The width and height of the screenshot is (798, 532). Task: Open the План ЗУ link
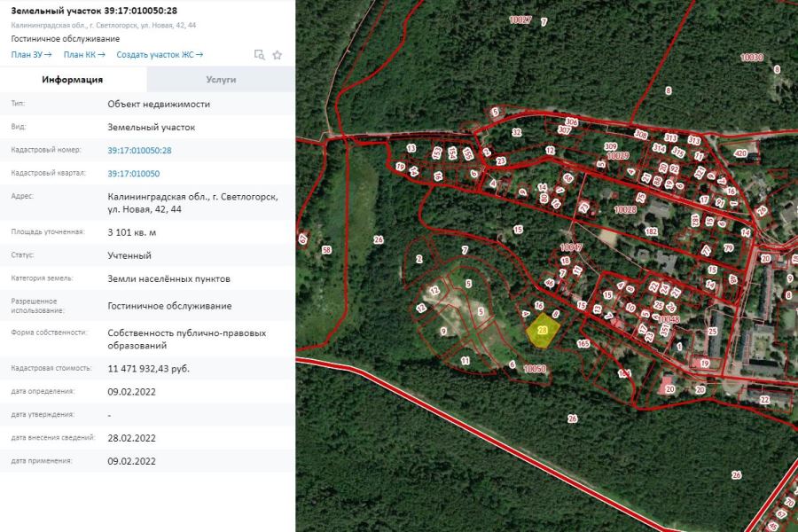[31, 54]
